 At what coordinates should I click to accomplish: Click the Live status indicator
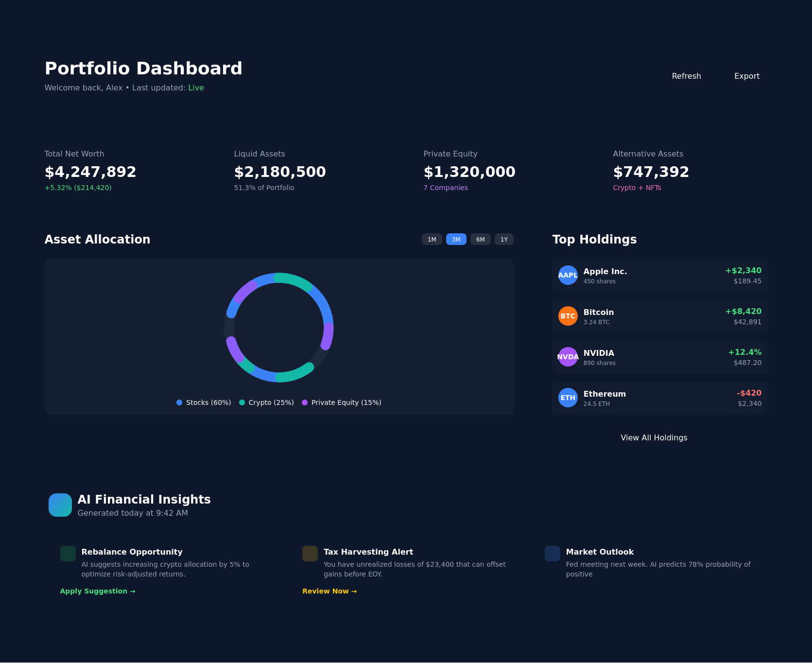coord(196,87)
